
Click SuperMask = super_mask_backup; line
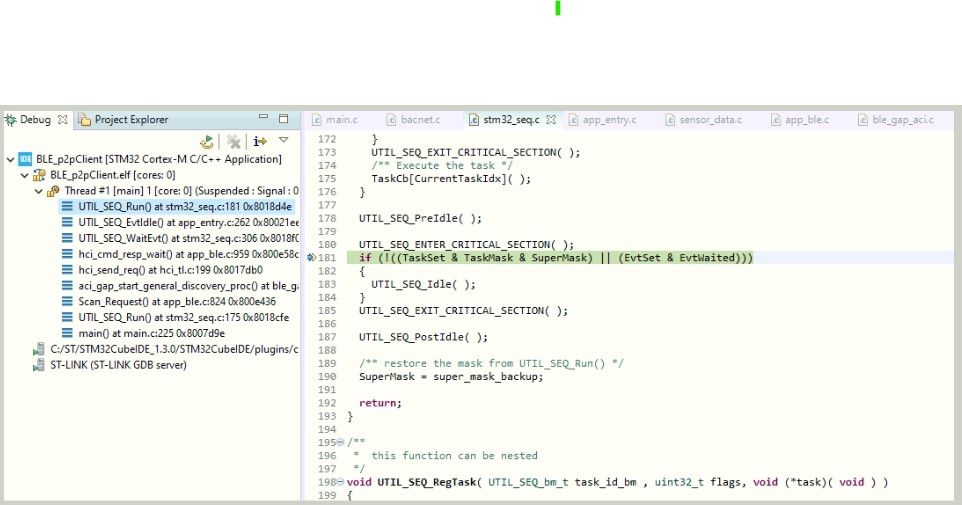(451, 377)
